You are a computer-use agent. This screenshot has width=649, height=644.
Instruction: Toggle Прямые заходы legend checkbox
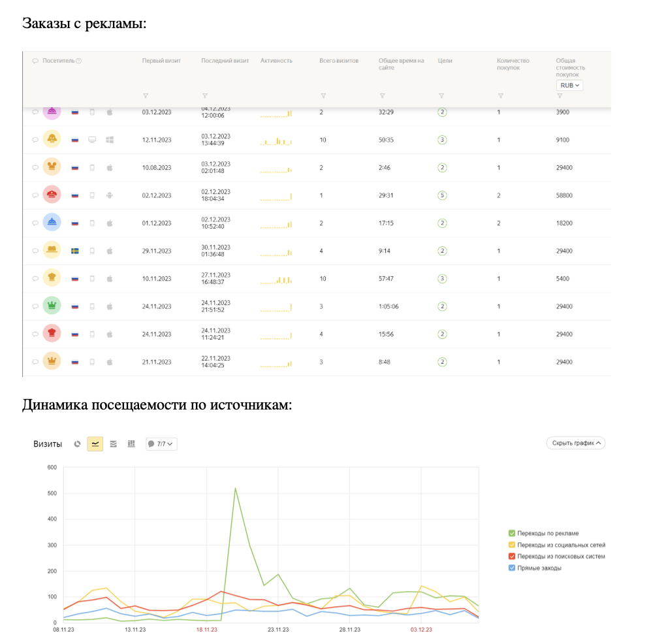click(512, 568)
